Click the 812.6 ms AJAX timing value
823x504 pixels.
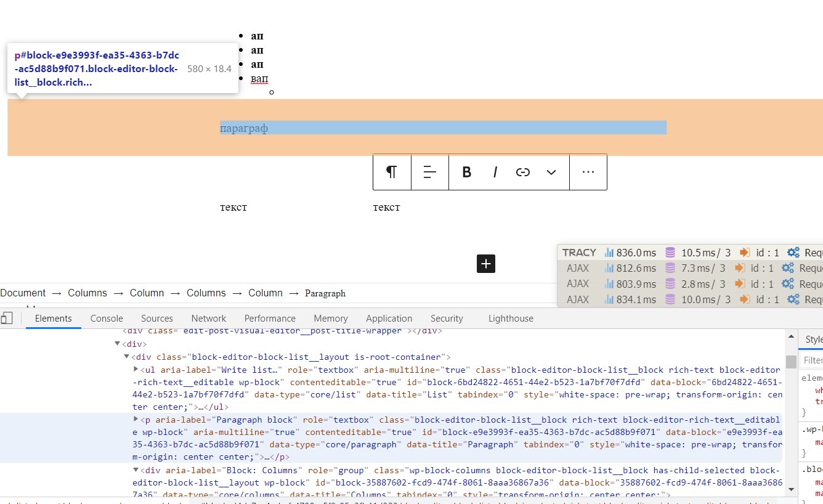coord(636,268)
